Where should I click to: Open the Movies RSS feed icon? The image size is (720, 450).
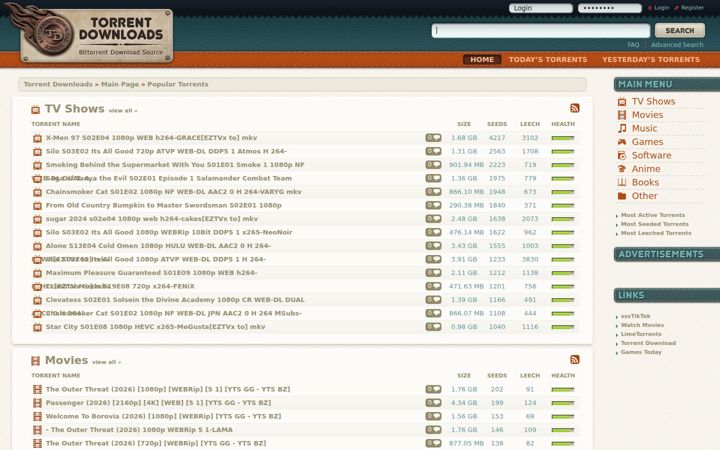574,360
